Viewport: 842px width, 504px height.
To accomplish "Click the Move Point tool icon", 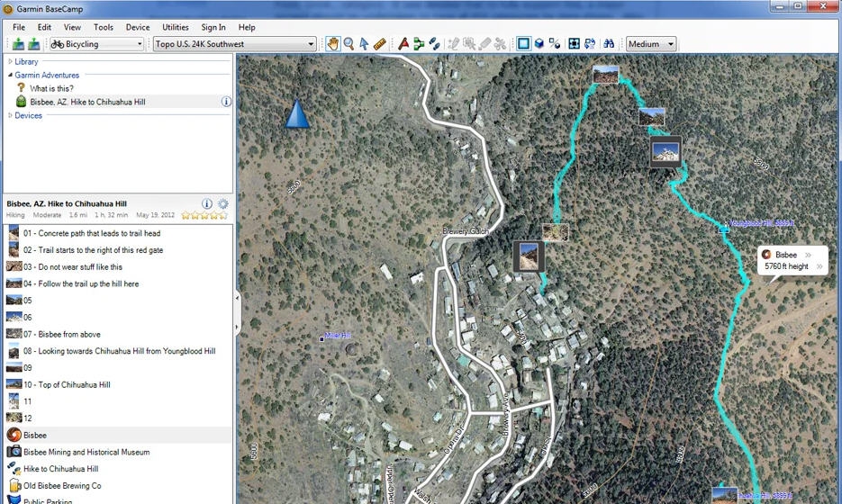I will (x=469, y=44).
